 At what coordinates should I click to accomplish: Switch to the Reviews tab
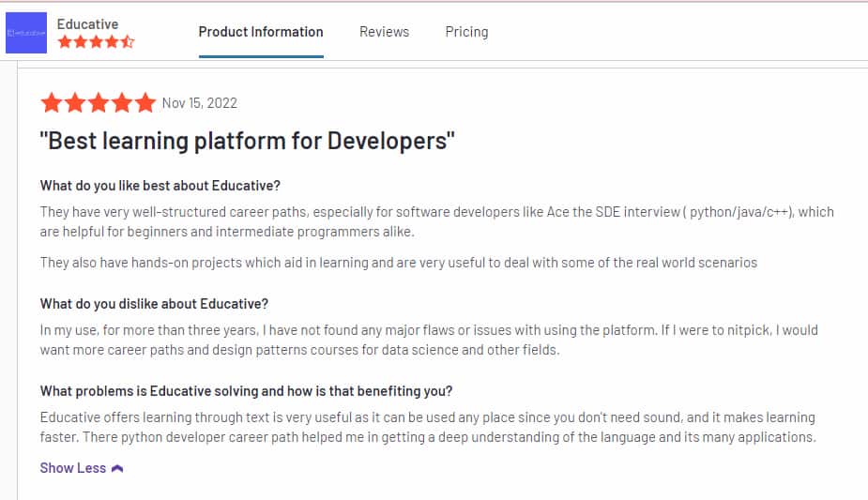tap(384, 32)
